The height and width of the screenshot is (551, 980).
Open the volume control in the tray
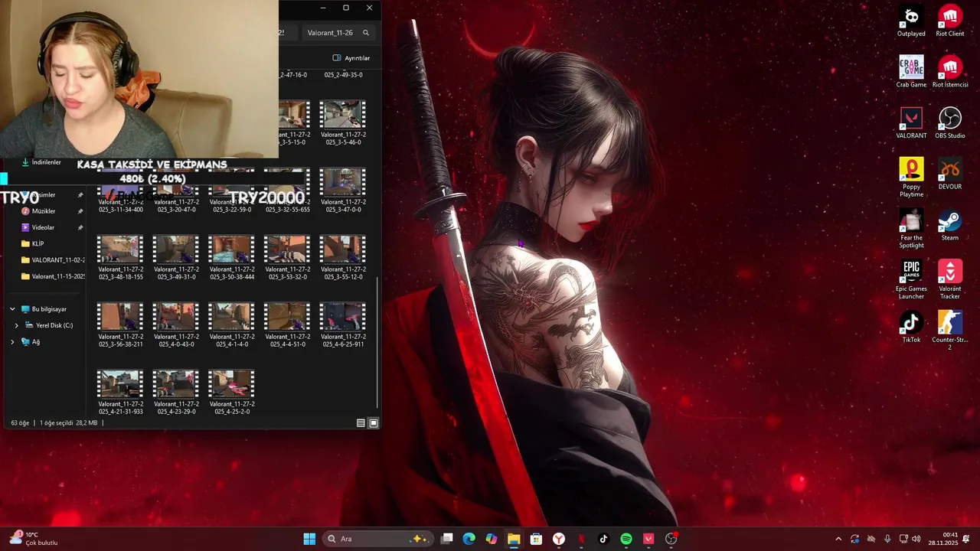pyautogui.click(x=916, y=539)
